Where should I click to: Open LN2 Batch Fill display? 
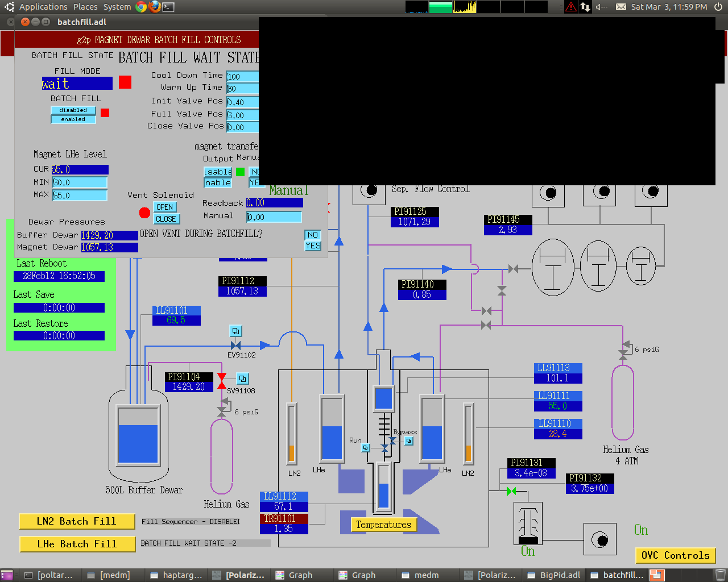point(77,521)
